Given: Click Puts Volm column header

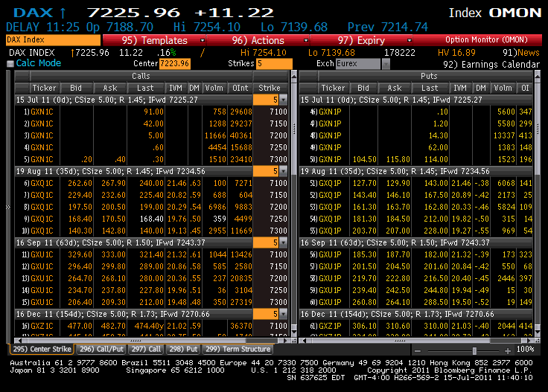Looking at the screenshot, I should click(503, 88).
